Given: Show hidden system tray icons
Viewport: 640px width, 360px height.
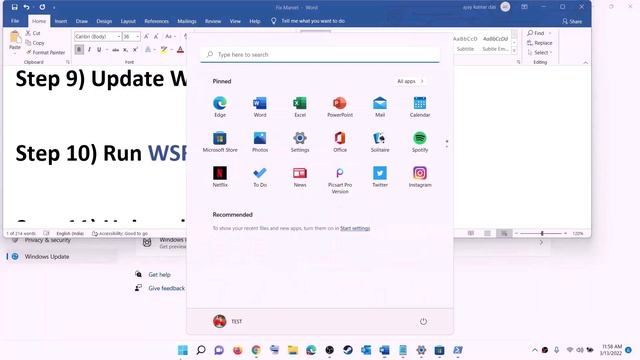Looking at the screenshot, I should [x=534, y=350].
